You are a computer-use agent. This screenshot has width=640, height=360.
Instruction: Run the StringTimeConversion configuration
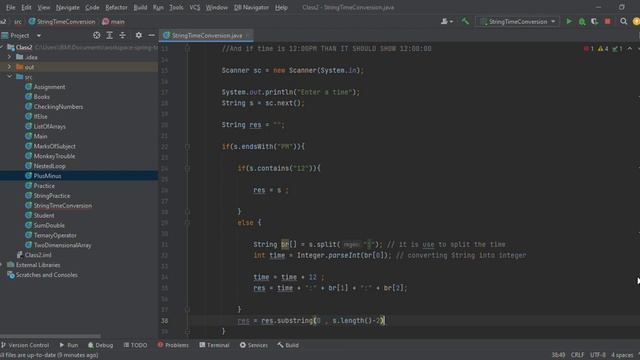click(x=569, y=21)
